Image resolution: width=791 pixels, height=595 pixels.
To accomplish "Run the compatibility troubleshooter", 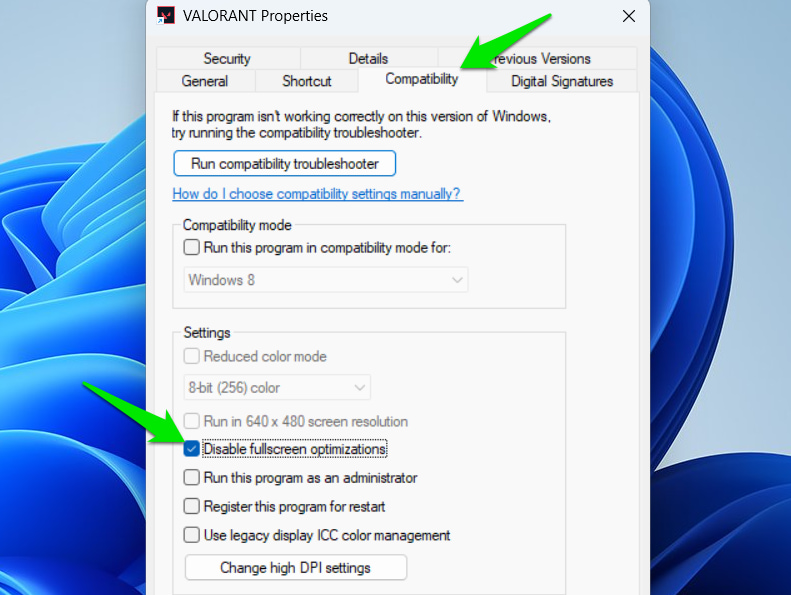I will (285, 164).
